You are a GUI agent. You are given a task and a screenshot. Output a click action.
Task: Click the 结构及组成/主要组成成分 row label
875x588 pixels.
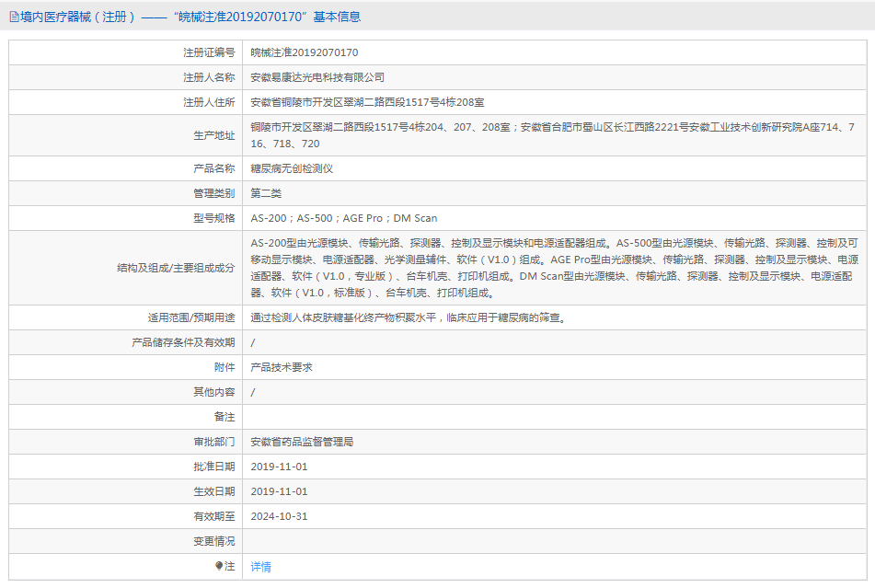pyautogui.click(x=176, y=268)
